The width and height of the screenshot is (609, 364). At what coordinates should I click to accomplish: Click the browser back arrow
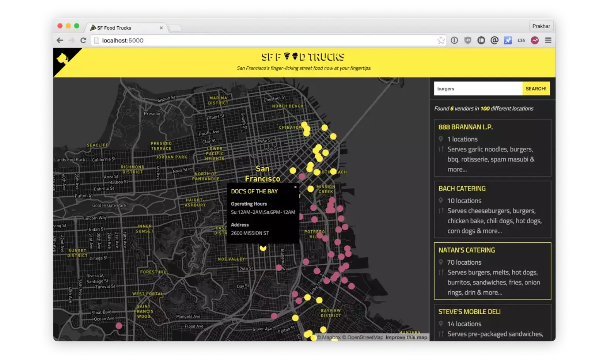[60, 40]
